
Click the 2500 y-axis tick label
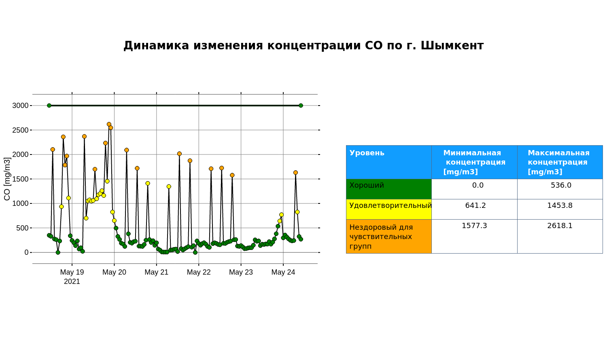pyautogui.click(x=20, y=130)
